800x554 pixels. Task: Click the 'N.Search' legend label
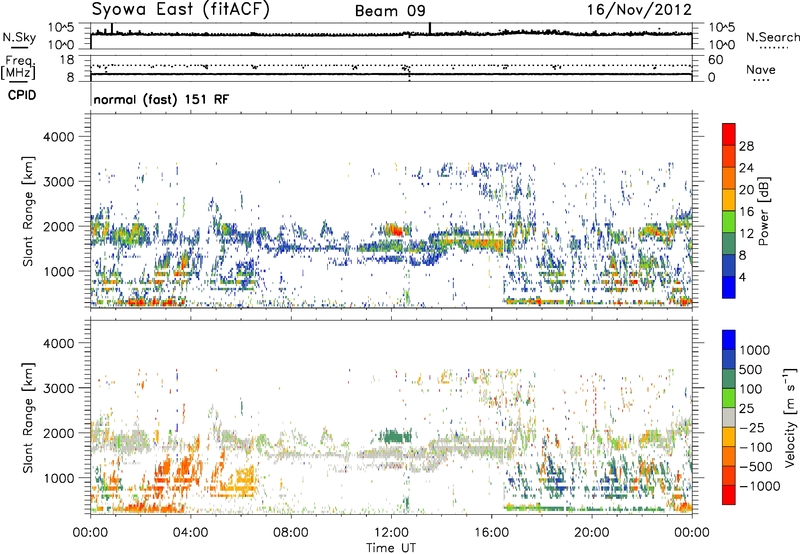click(x=772, y=37)
